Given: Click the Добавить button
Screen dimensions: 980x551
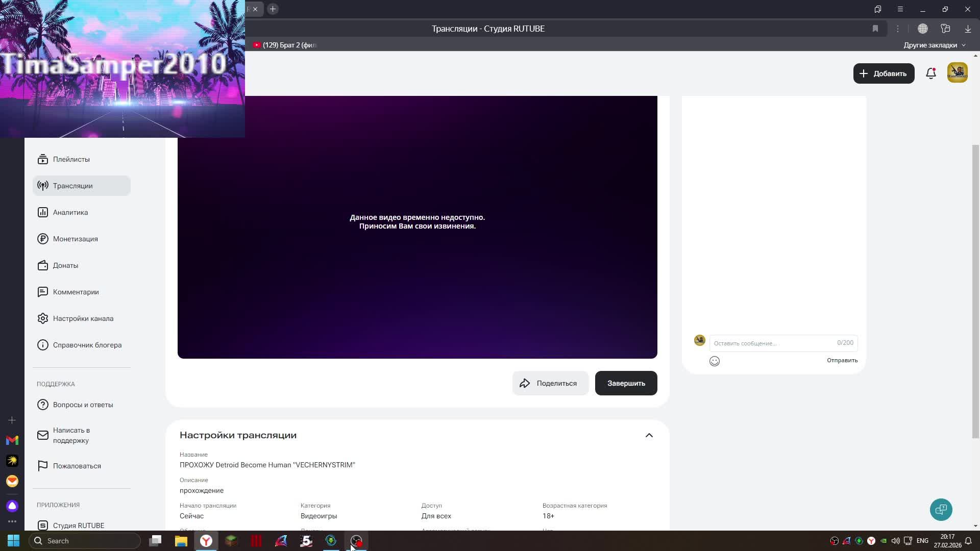Looking at the screenshot, I should [884, 73].
